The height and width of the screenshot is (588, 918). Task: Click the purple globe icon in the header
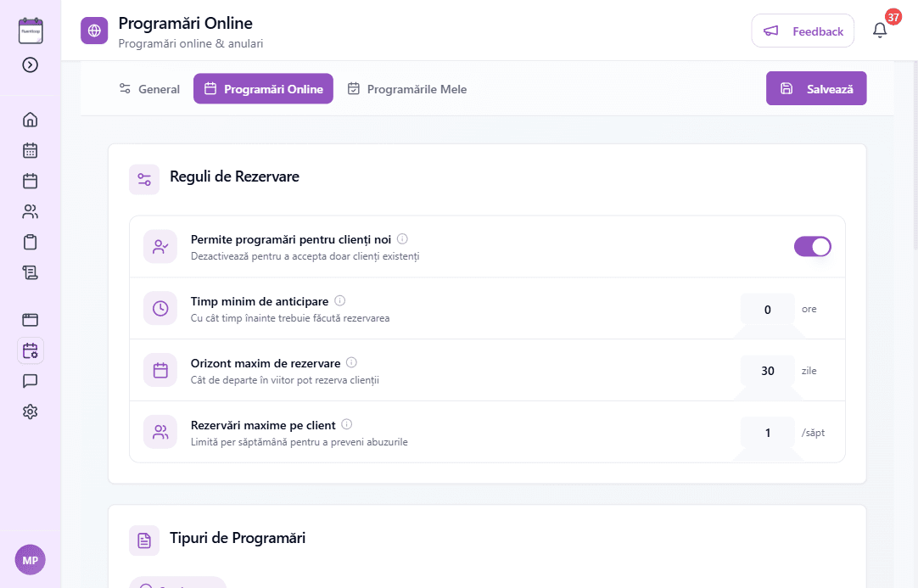click(x=94, y=31)
